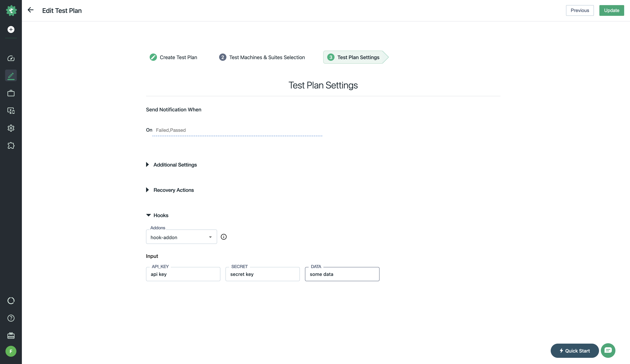
Task: Click the info icon beside Addons dropdown
Action: (x=223, y=237)
